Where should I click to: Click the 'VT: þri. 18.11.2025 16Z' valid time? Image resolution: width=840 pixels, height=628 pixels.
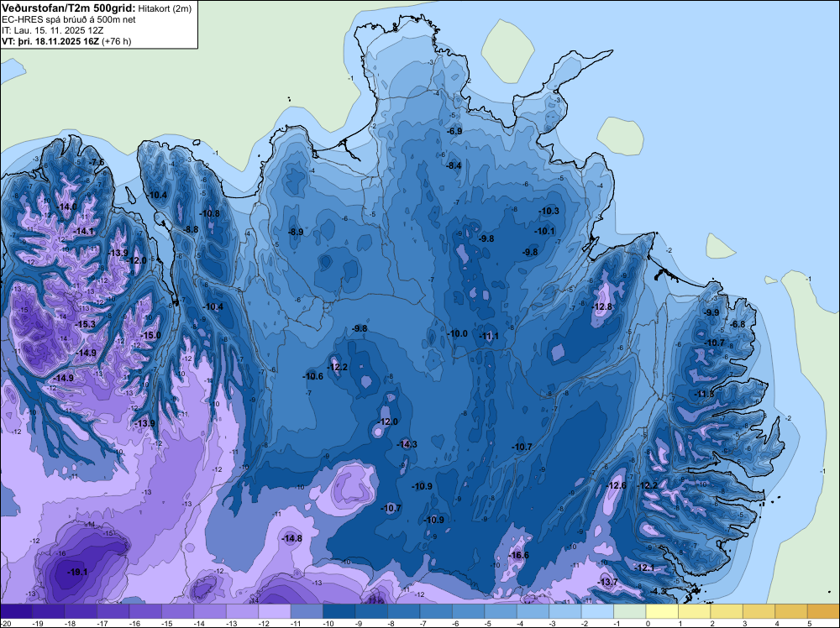[x=50, y=41]
